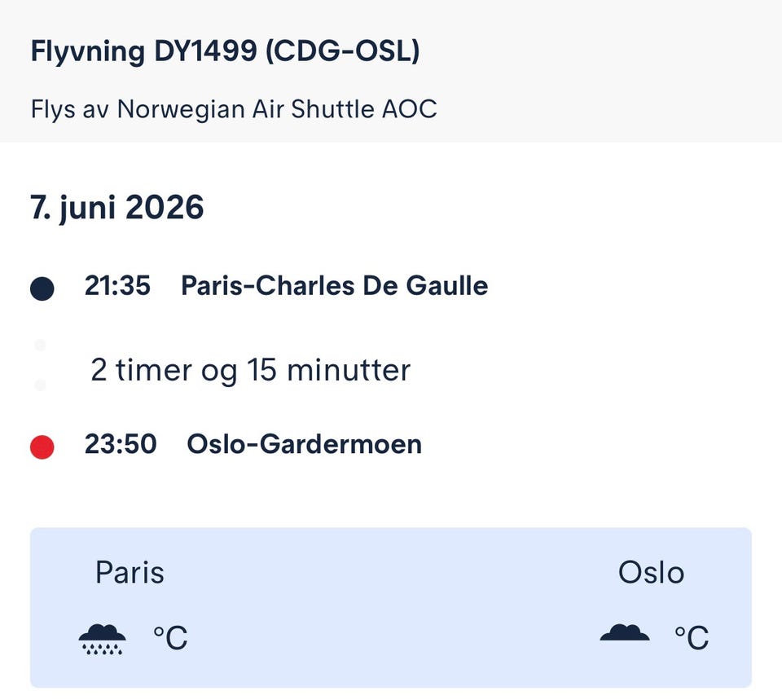Click the 21:35 departure time
Image resolution: width=782 pixels, height=700 pixels.
click(117, 286)
